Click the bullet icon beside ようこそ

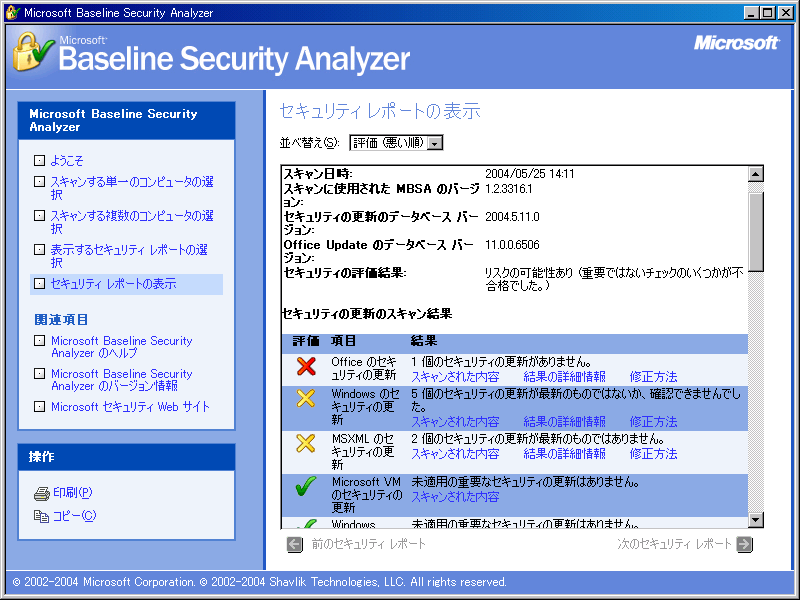coord(39,161)
